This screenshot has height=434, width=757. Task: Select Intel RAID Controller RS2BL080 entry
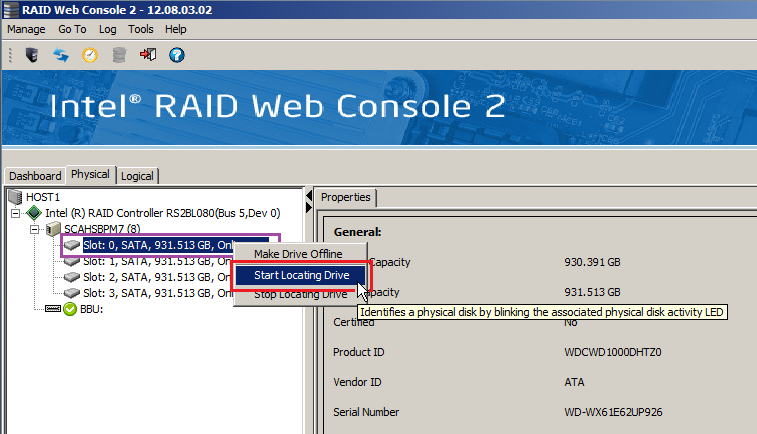[163, 213]
